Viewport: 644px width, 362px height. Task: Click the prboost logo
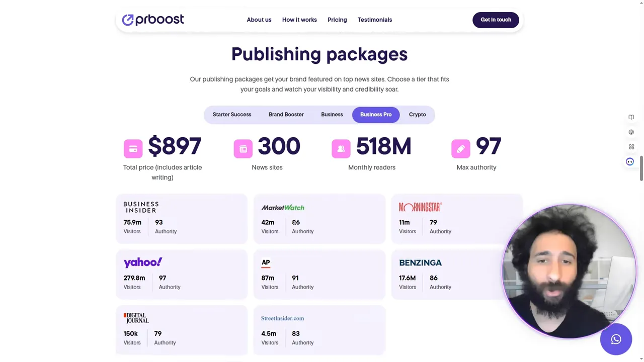(x=152, y=20)
